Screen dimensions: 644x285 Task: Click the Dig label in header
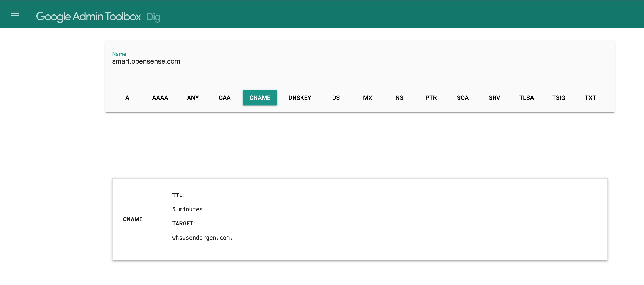point(153,17)
